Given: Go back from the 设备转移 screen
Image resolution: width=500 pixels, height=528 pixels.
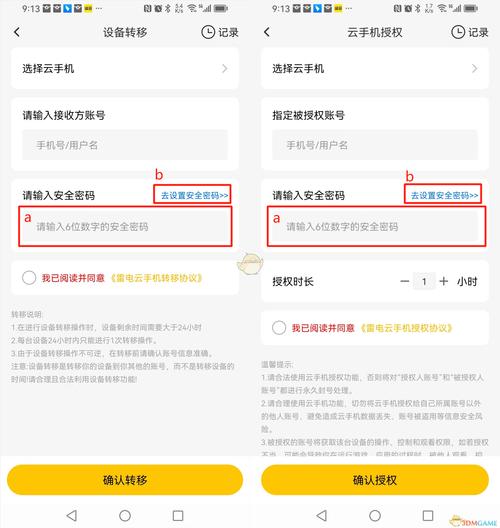Looking at the screenshot, I should point(17,32).
